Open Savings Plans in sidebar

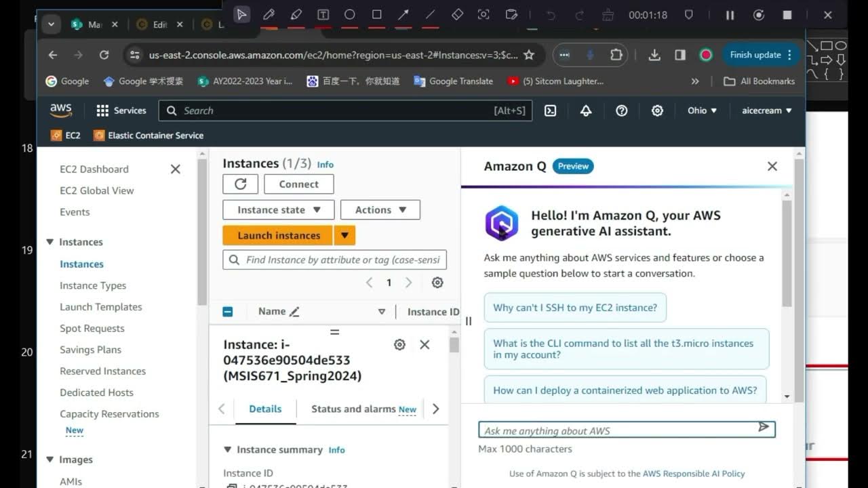pos(90,350)
